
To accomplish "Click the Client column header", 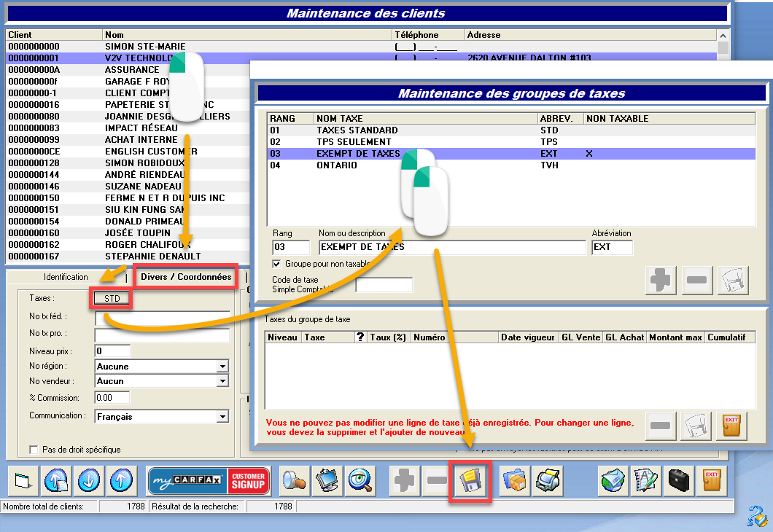I will click(54, 35).
